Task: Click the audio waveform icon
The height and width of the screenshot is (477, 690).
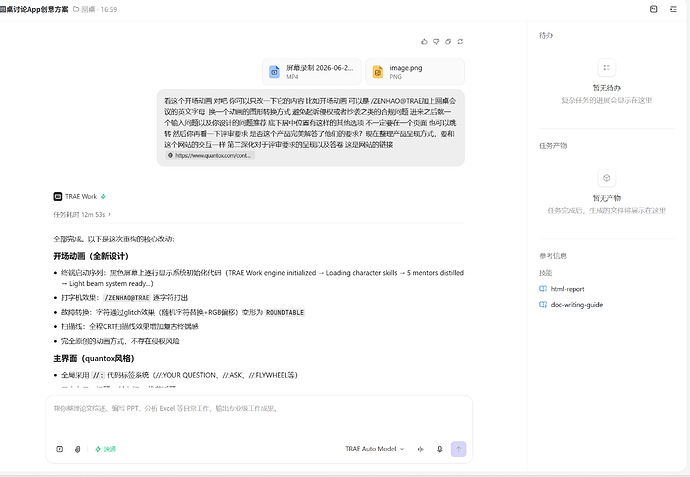Action: [421, 449]
